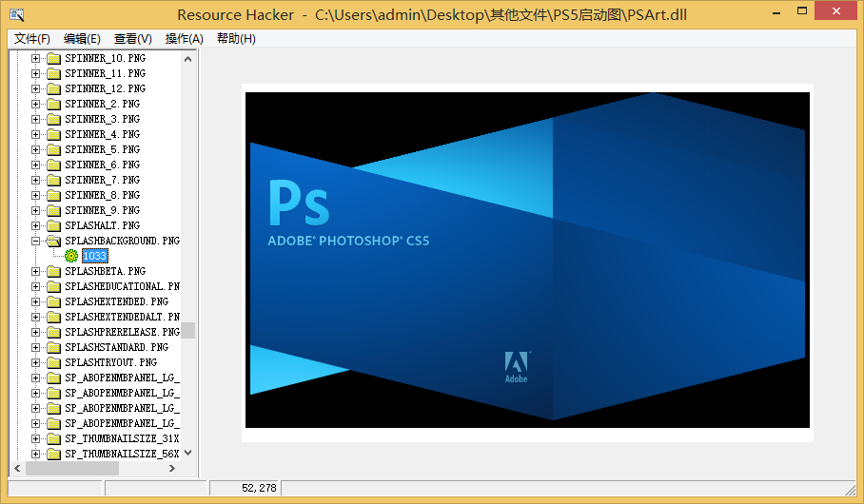Click the tree scroll-down arrow
The width and height of the screenshot is (864, 504).
(187, 454)
